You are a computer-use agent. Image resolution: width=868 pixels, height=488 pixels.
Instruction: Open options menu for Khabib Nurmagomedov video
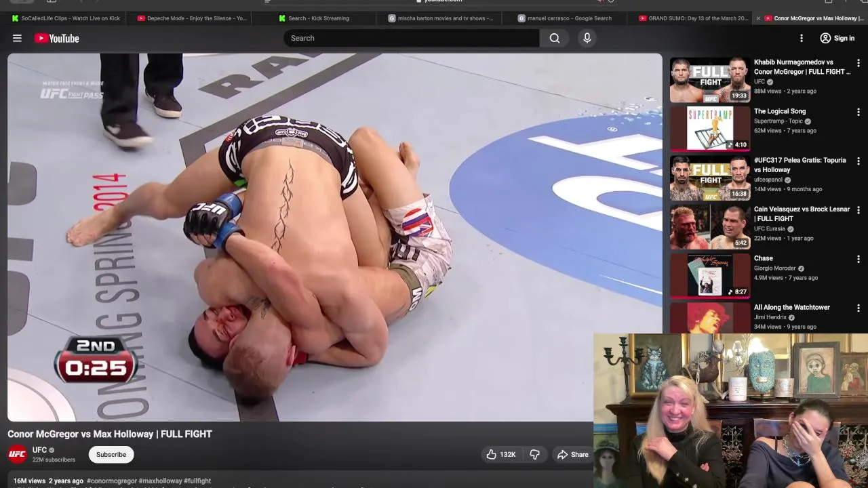coord(858,63)
